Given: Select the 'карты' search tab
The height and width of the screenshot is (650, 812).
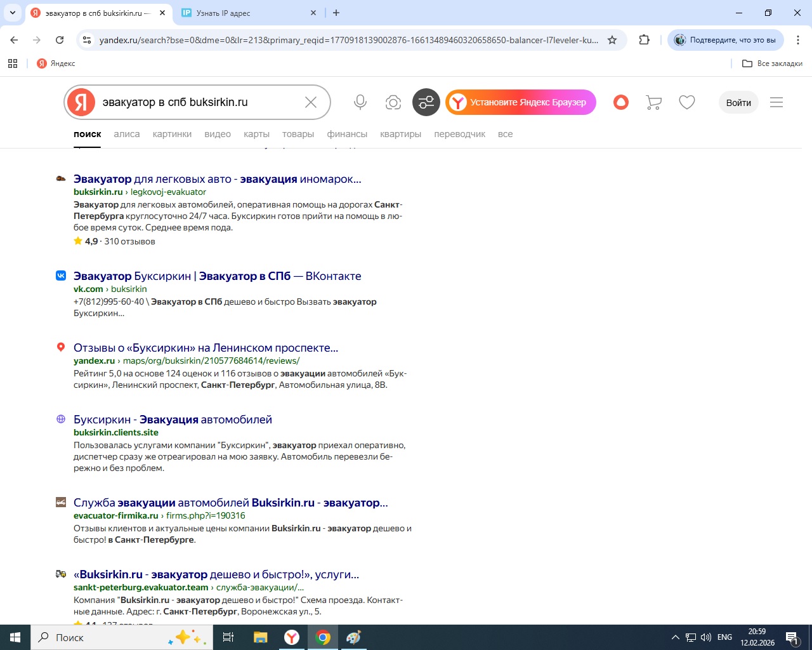Looking at the screenshot, I should click(256, 134).
